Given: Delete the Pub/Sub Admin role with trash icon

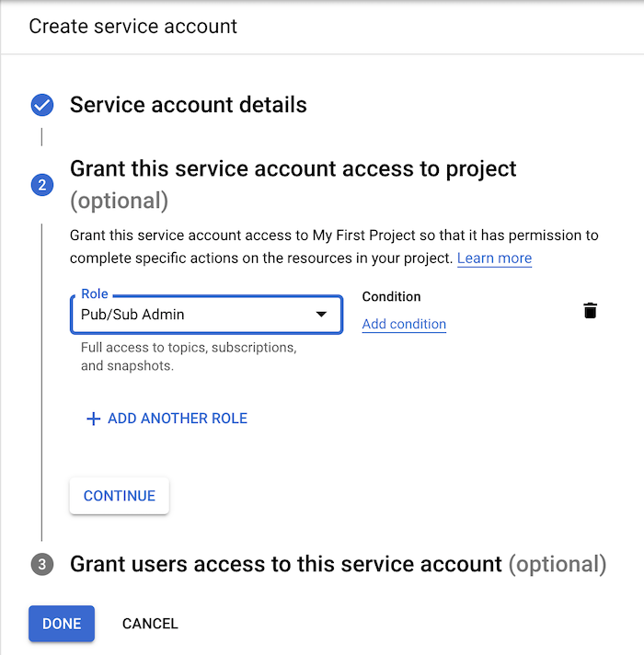Looking at the screenshot, I should pyautogui.click(x=590, y=310).
